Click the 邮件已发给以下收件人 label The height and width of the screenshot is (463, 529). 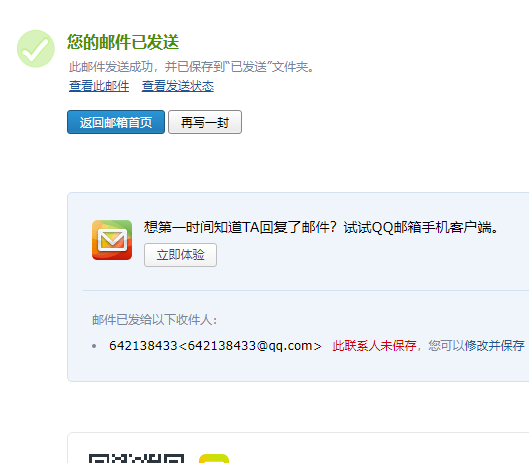(155, 320)
